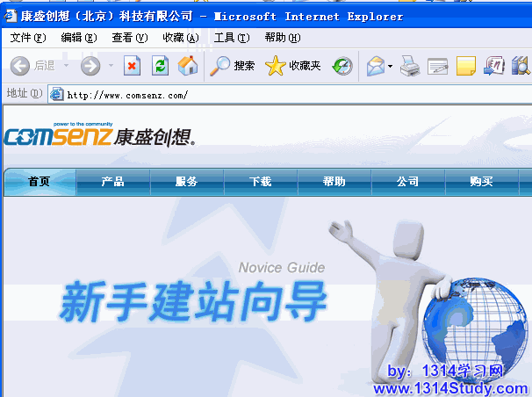Viewport: 532px width, 397px height.
Task: Expand the Forward button history dropdown arrow
Action: (x=111, y=66)
